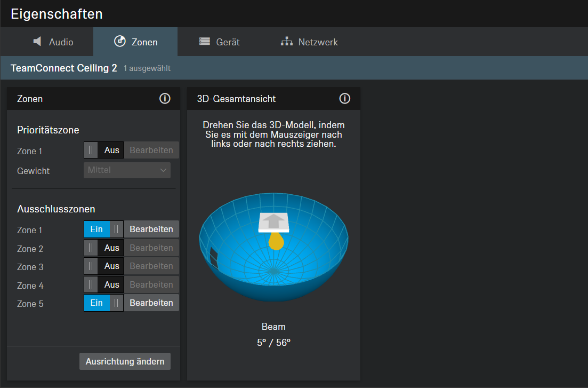Turn off Ausschlusszone Zone 5 switch
588x388 pixels.
coord(103,303)
